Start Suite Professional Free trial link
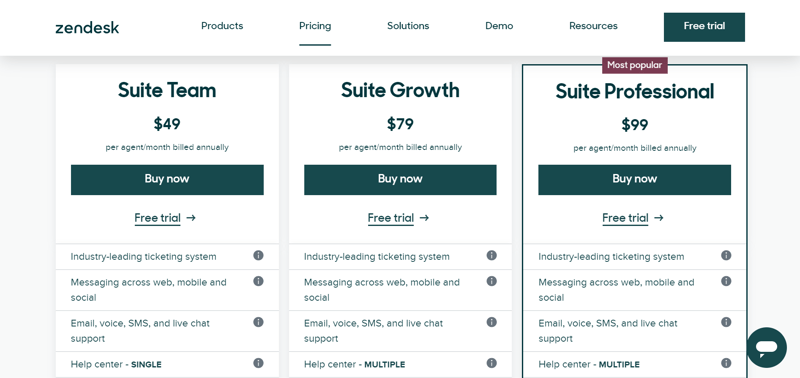Image resolution: width=800 pixels, height=378 pixels. tap(633, 218)
